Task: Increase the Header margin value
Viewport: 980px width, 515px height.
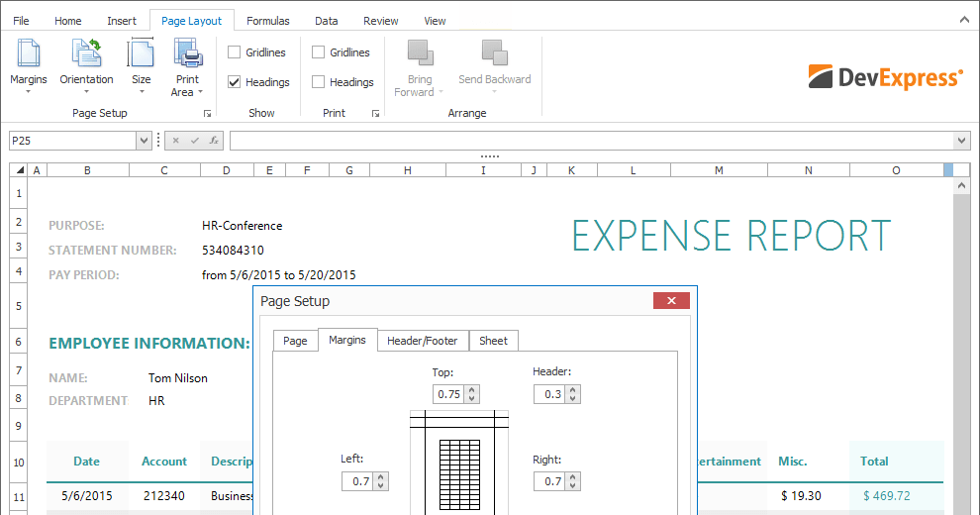Action: pos(572,390)
